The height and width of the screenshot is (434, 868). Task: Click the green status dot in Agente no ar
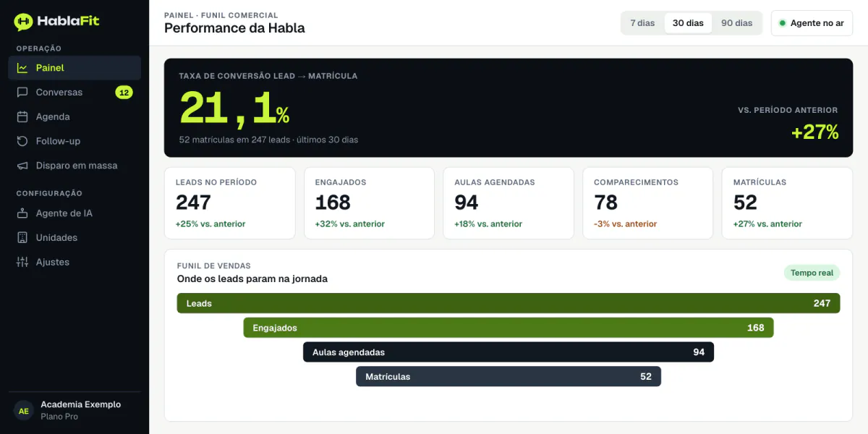[782, 23]
